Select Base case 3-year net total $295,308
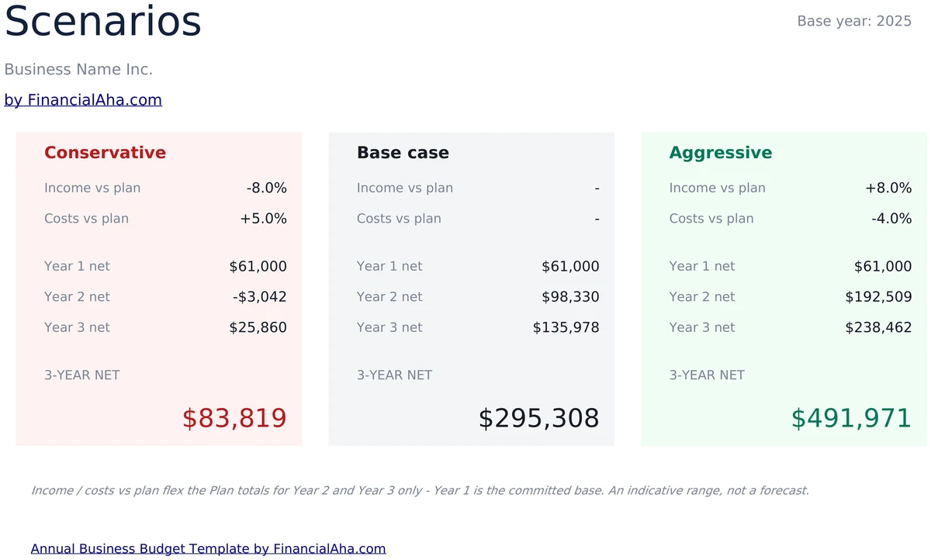 tap(538, 419)
